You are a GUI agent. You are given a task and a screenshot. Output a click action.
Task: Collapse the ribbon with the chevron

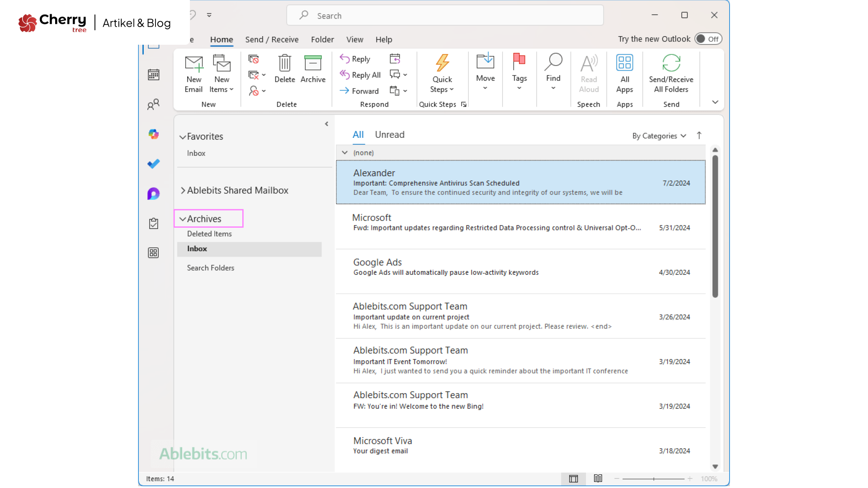click(x=715, y=102)
